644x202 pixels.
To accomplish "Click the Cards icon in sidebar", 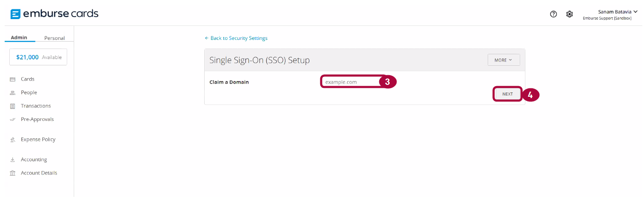I will (x=13, y=79).
